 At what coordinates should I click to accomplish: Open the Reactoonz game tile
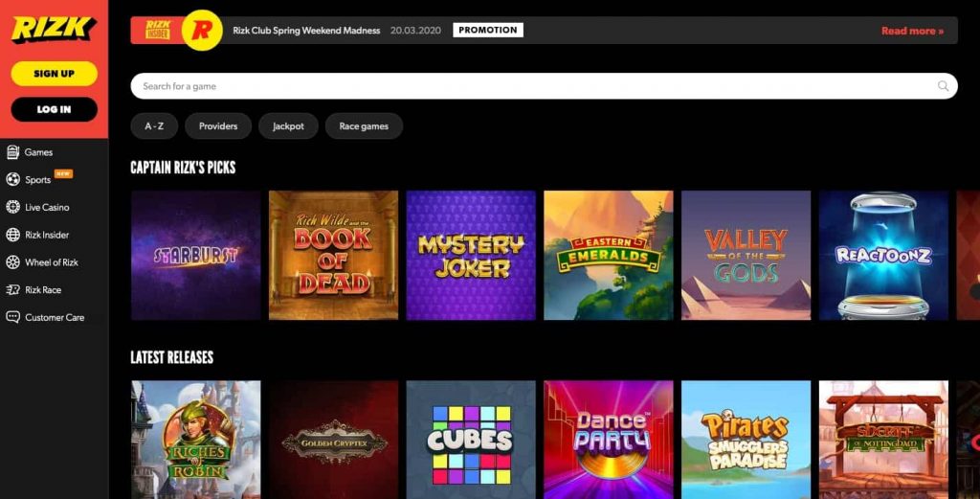883,255
